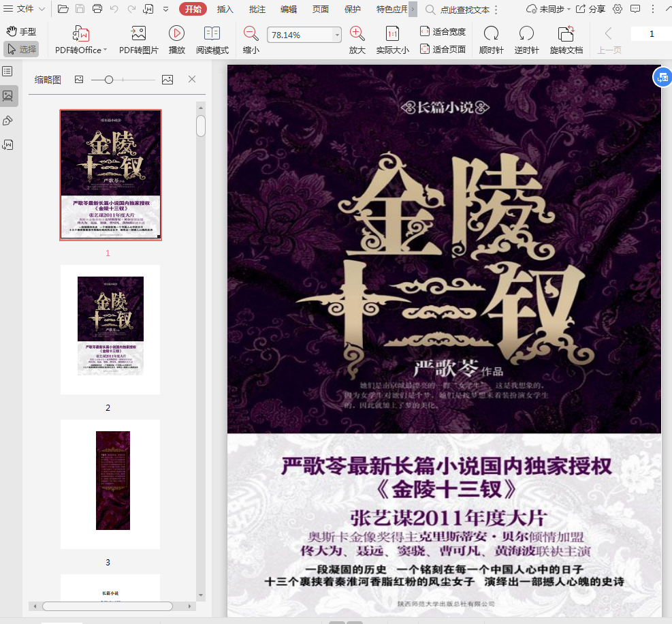Viewport: 672px width, 624px height.
Task: Click the 缩略图 panel title
Action: coord(48,80)
